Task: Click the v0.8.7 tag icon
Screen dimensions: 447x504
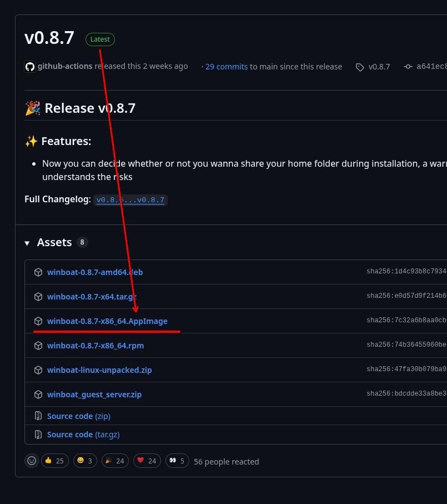Action: [x=360, y=67]
